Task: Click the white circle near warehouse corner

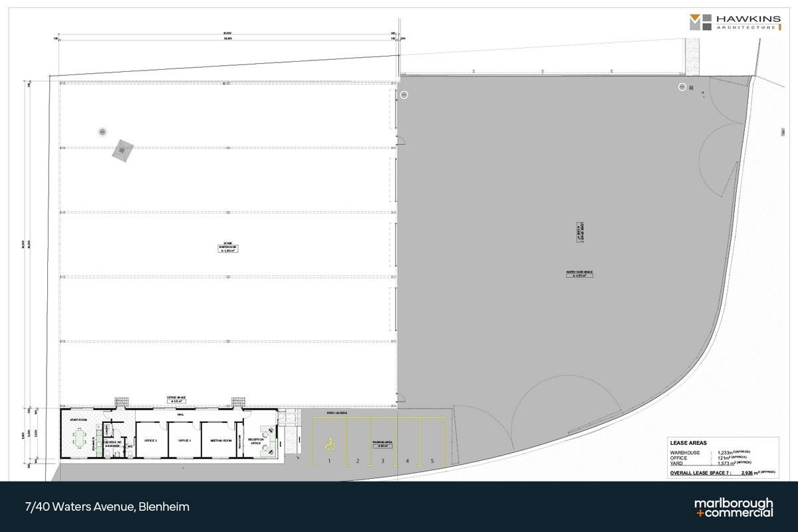Action: 404,94
